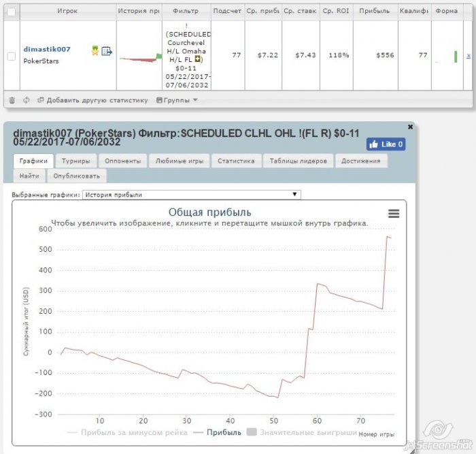This screenshot has height=454, width=476.
Task: Open the chart hamburger menu icon
Action: click(394, 214)
